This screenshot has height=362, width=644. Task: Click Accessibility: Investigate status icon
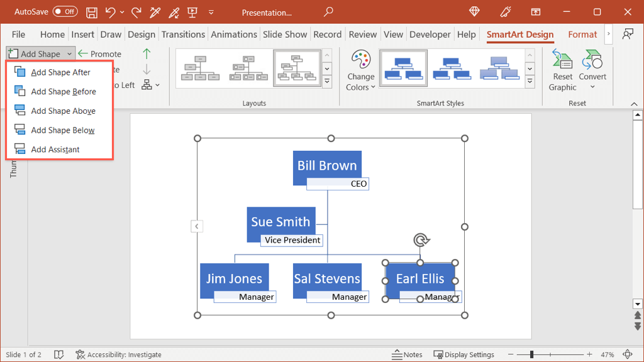[x=80, y=354]
